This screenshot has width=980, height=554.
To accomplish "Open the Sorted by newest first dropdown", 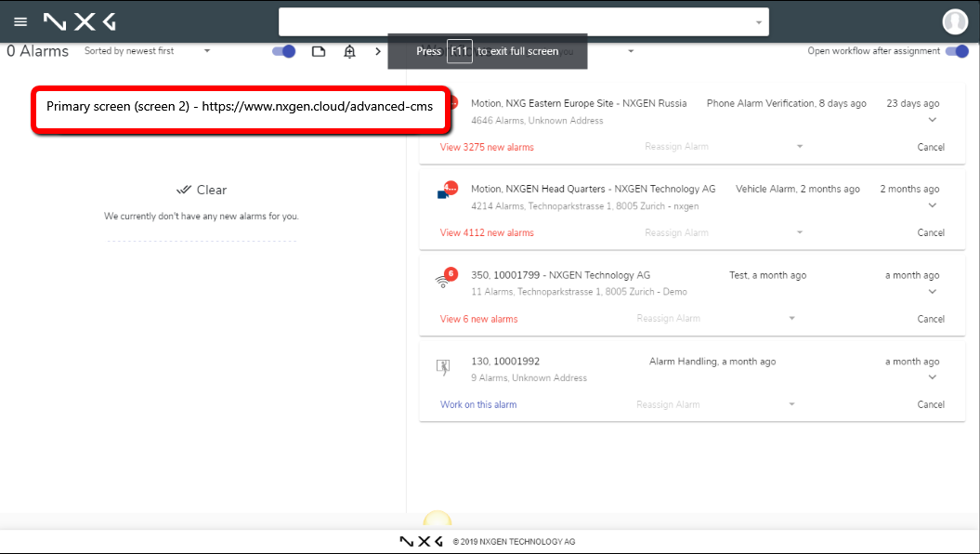I will point(148,51).
